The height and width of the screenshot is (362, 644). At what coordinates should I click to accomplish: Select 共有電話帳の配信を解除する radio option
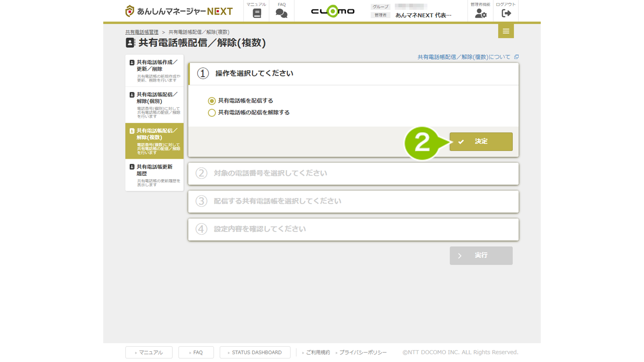[212, 113]
